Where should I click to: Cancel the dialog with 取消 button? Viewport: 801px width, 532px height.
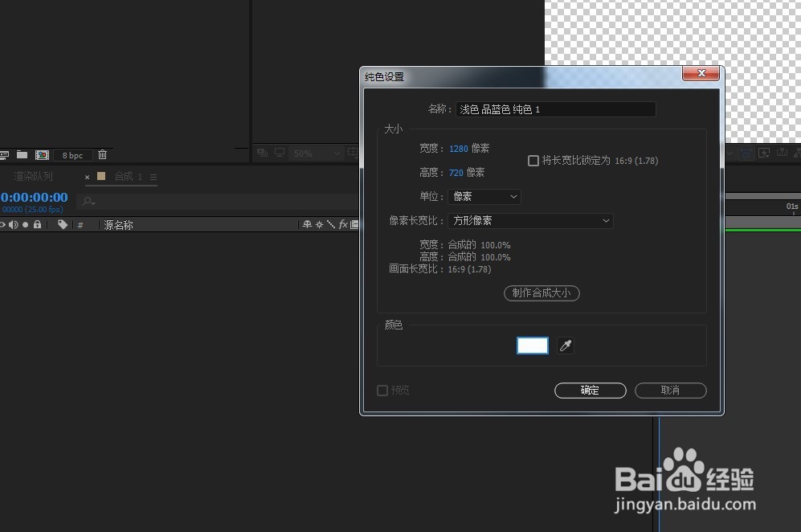tap(670, 391)
